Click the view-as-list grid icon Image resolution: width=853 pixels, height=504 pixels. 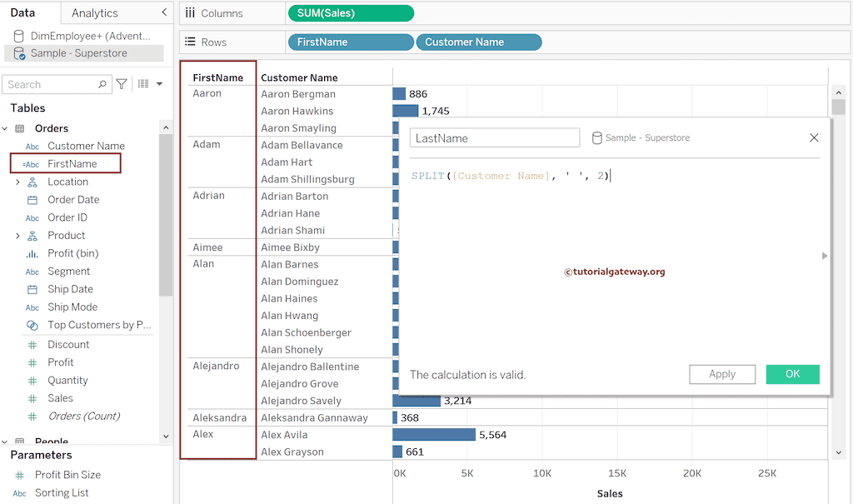[143, 84]
